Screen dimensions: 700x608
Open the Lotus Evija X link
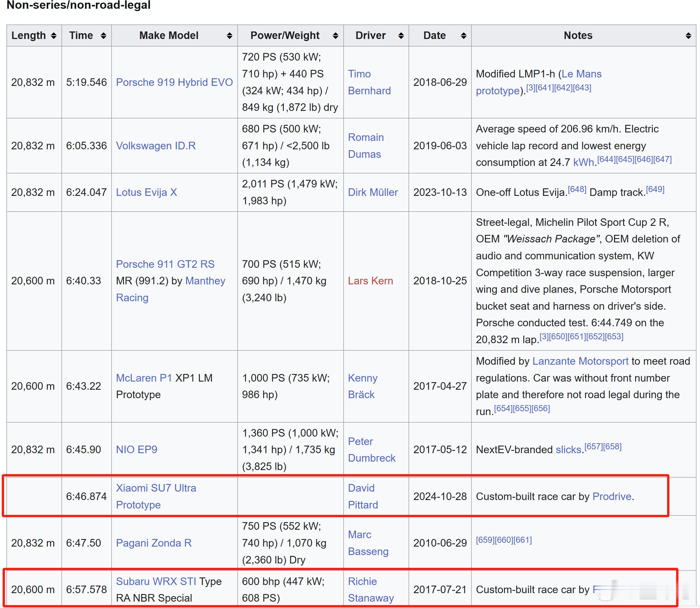click(x=146, y=192)
